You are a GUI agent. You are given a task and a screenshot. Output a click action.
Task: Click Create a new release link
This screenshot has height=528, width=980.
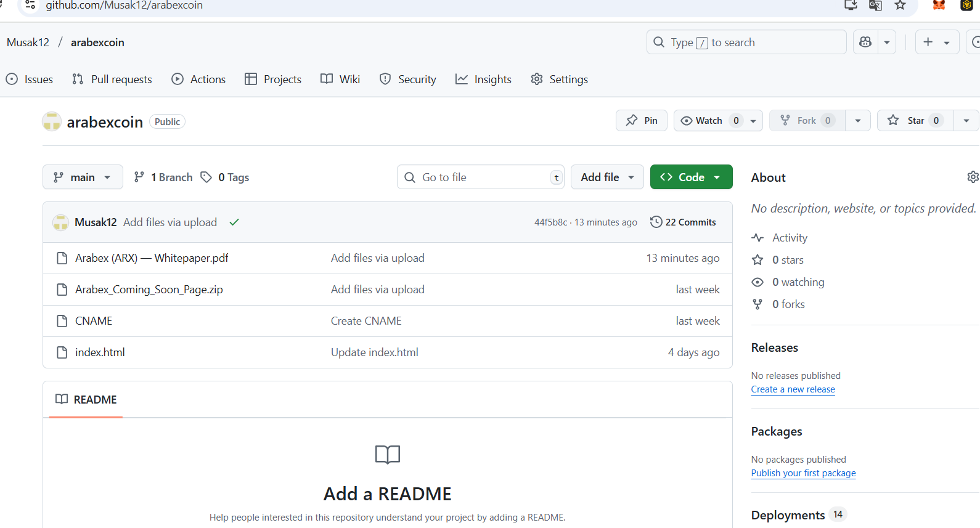pos(793,389)
